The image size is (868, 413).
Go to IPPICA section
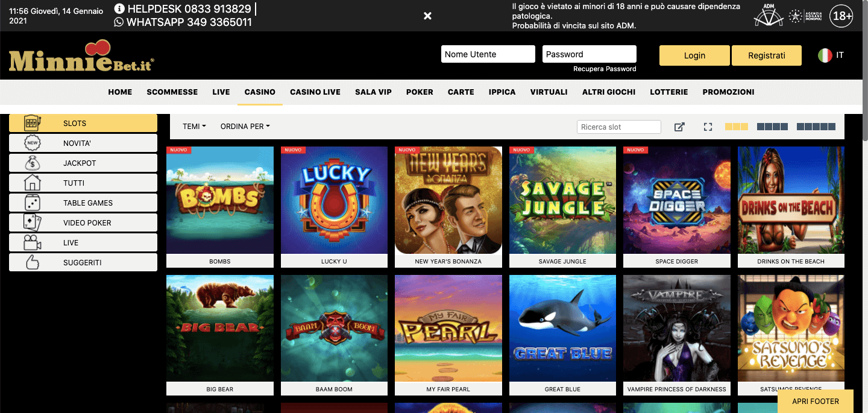click(x=502, y=92)
